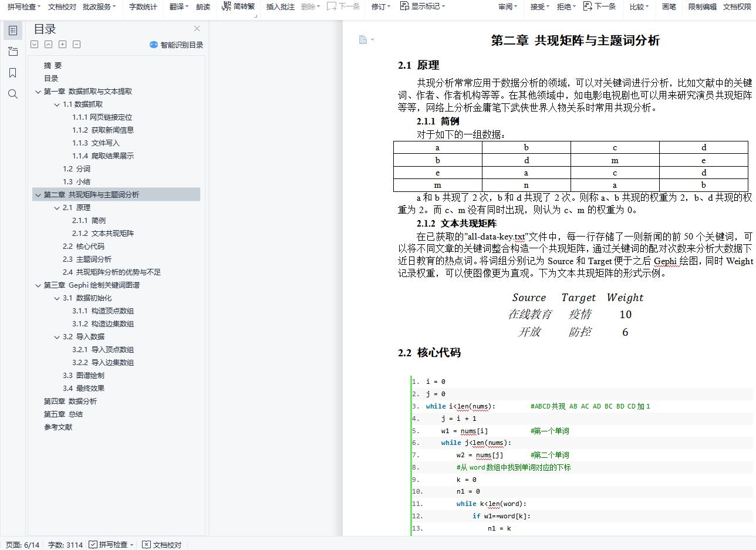Go to 1.1.1 网页链接定位

103,117
